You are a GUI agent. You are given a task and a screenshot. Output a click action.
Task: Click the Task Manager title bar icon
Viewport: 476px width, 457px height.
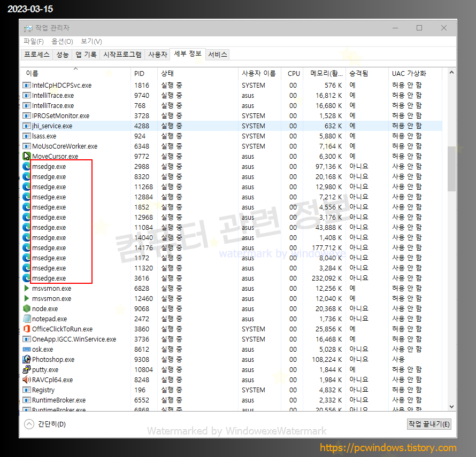[28, 28]
